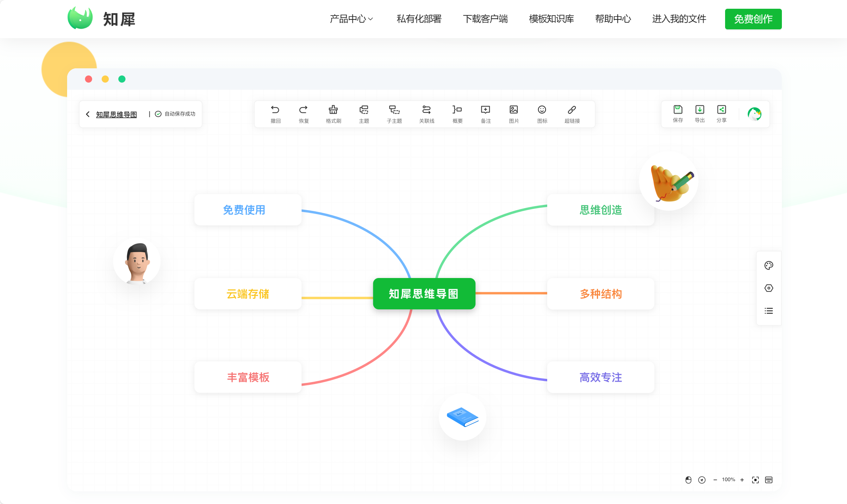Insert a hyperlink (超链接)

click(x=572, y=110)
